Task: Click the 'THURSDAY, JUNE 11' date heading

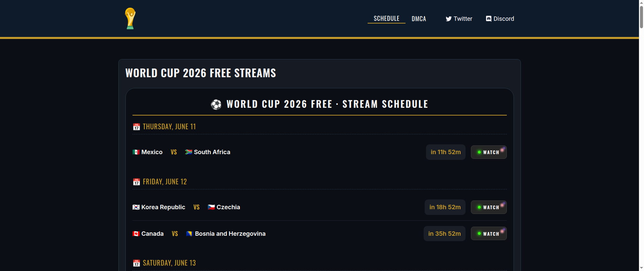Action: tap(169, 127)
